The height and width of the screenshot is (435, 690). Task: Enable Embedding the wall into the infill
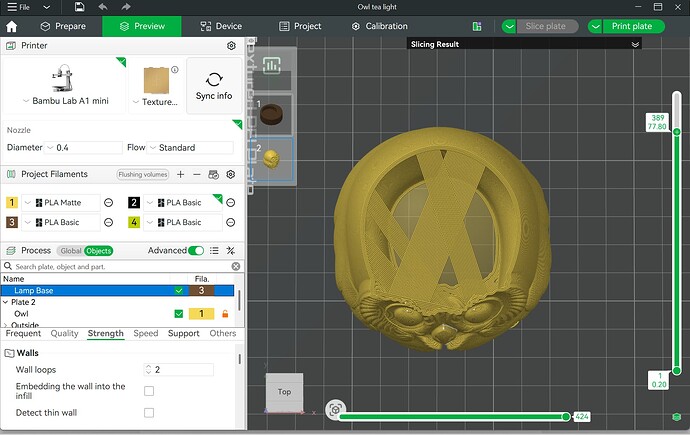tap(149, 391)
